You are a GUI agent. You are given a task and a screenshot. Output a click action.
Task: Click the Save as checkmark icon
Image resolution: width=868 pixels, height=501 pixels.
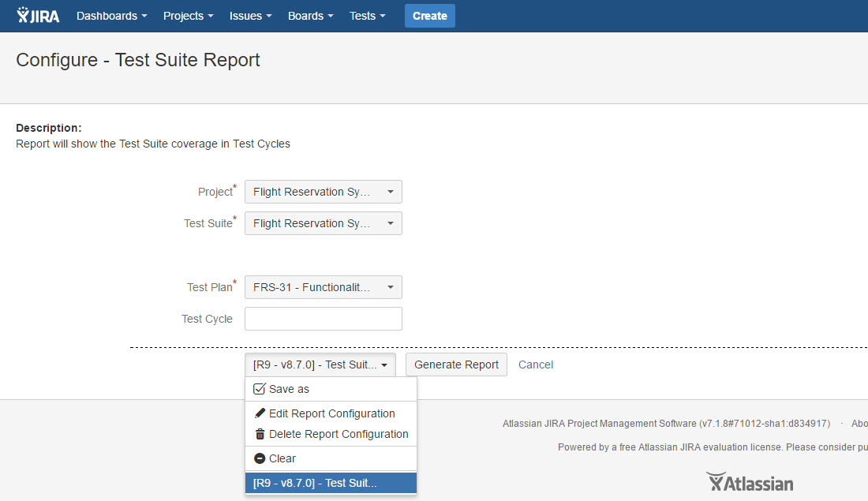(259, 389)
